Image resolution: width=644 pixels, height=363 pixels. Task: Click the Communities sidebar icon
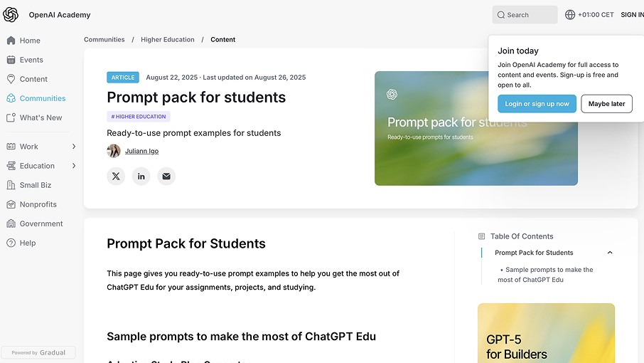(x=11, y=98)
